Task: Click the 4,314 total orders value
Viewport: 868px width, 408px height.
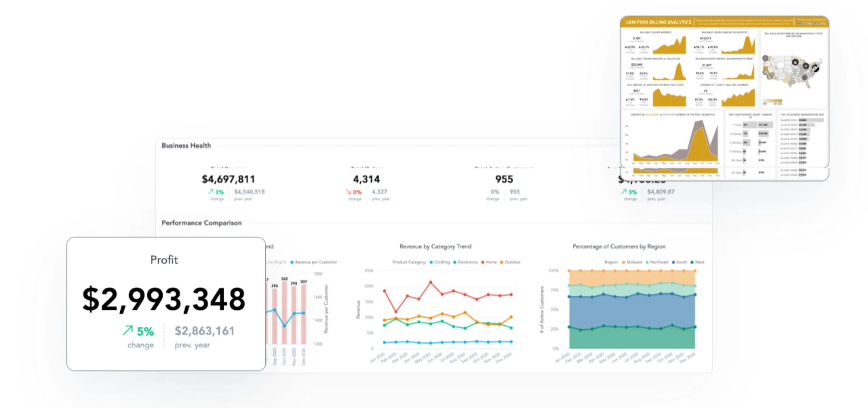Action: tap(366, 180)
